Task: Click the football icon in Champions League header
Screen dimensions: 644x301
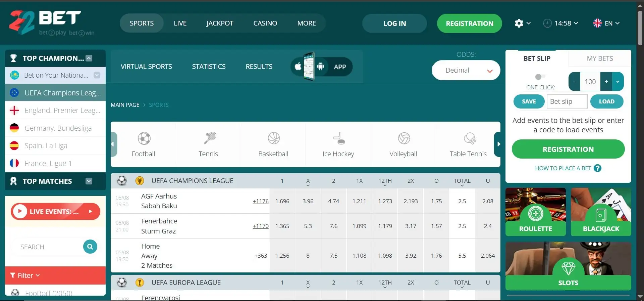Action: pyautogui.click(x=121, y=181)
